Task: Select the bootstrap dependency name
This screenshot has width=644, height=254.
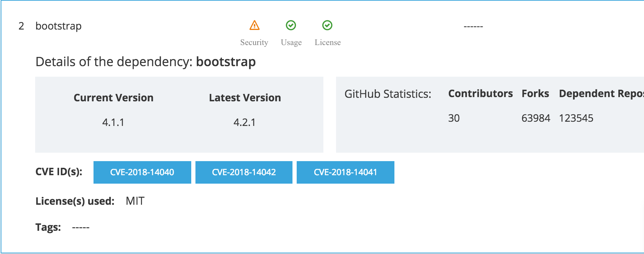Action: point(59,26)
